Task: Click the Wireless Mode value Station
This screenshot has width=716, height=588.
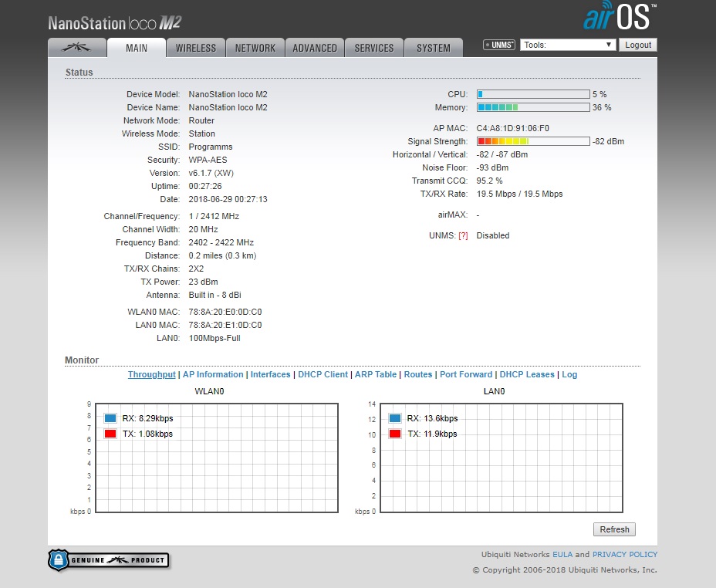Action: [x=202, y=133]
